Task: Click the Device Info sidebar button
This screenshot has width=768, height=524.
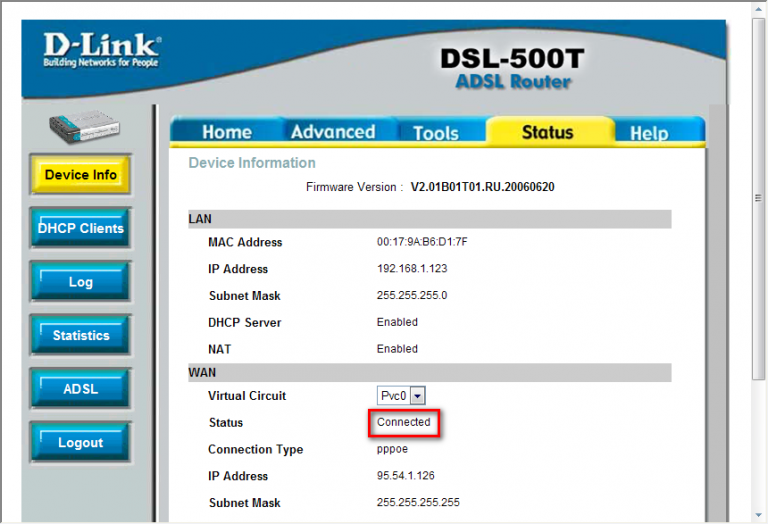Action: click(81, 175)
